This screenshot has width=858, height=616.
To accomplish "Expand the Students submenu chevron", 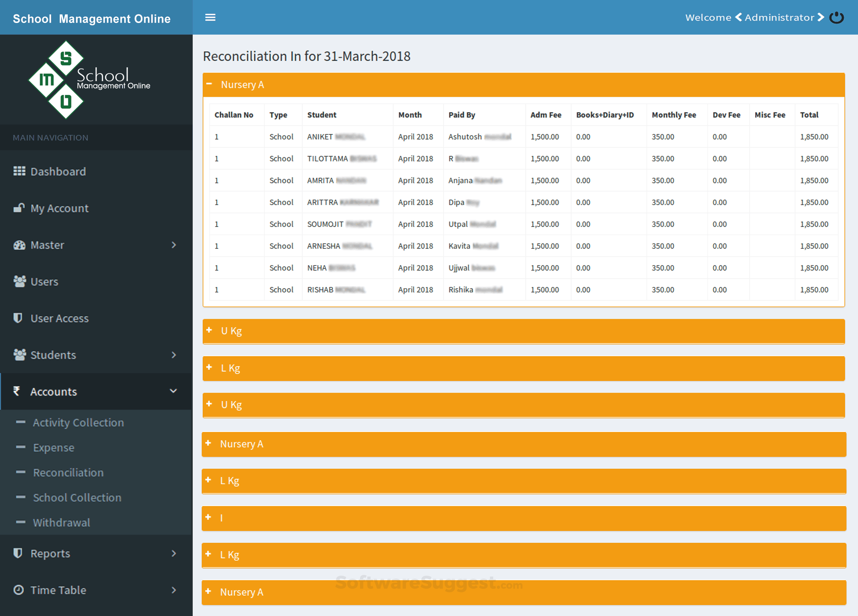I will click(174, 355).
